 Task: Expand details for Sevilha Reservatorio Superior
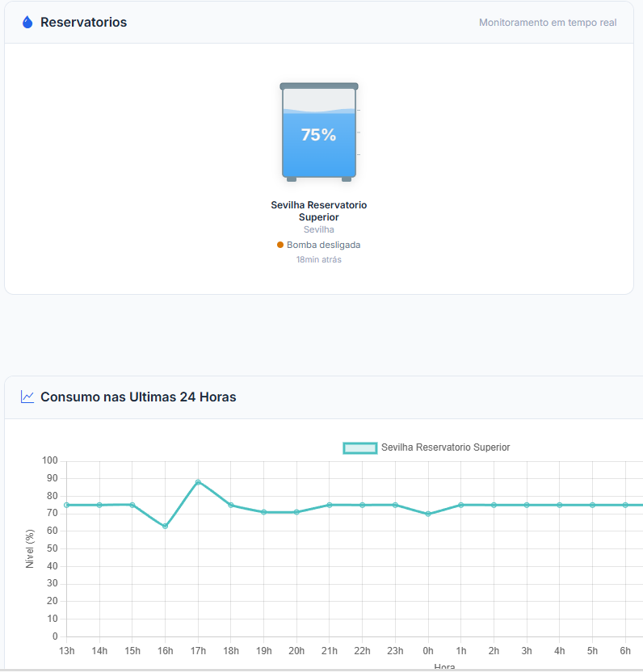[x=318, y=211]
